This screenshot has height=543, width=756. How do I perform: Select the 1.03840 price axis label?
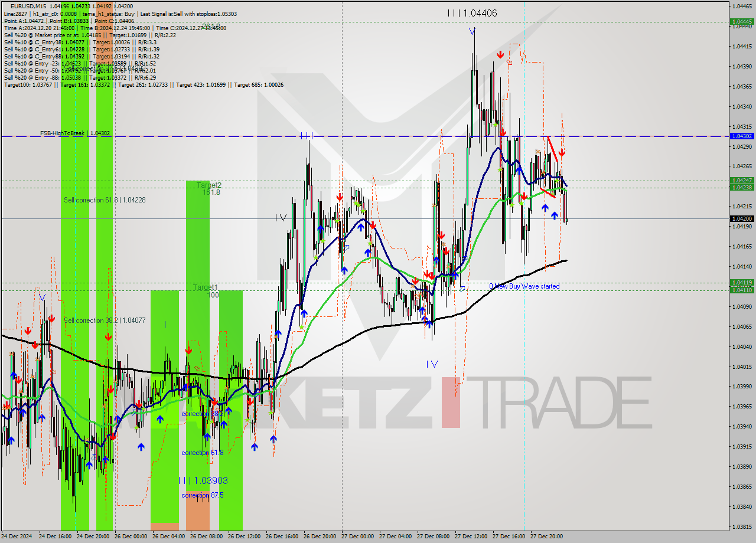(742, 506)
